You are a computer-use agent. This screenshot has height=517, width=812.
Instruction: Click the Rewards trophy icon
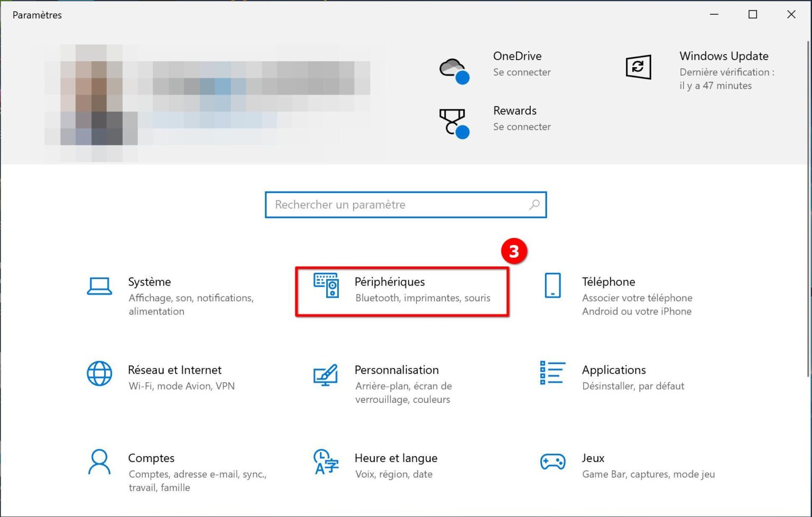point(453,121)
